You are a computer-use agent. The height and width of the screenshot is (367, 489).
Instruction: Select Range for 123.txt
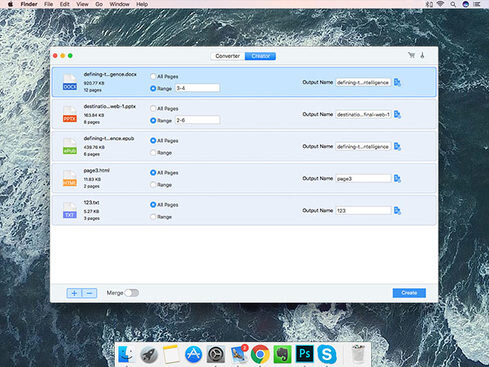[153, 217]
